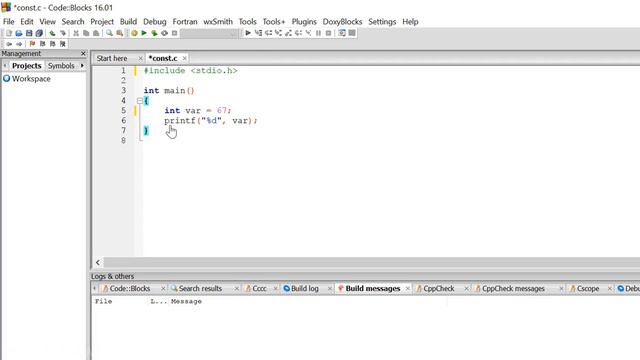The image size is (640, 360).
Task: Open a file using the folder icon
Action: pyautogui.click(x=19, y=33)
